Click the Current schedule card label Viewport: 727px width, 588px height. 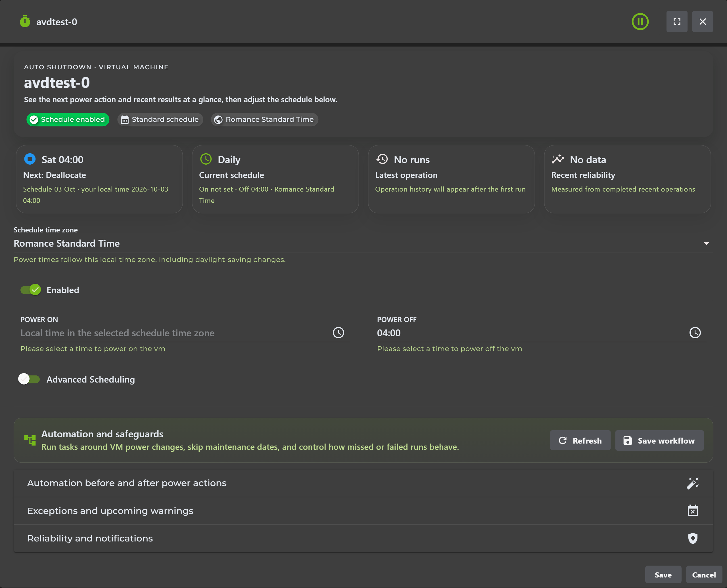click(231, 175)
